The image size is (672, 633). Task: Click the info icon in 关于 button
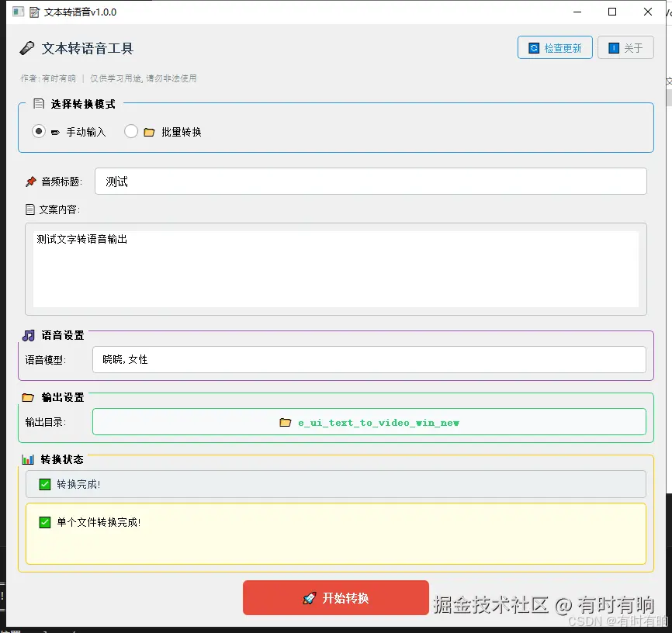[x=614, y=48]
